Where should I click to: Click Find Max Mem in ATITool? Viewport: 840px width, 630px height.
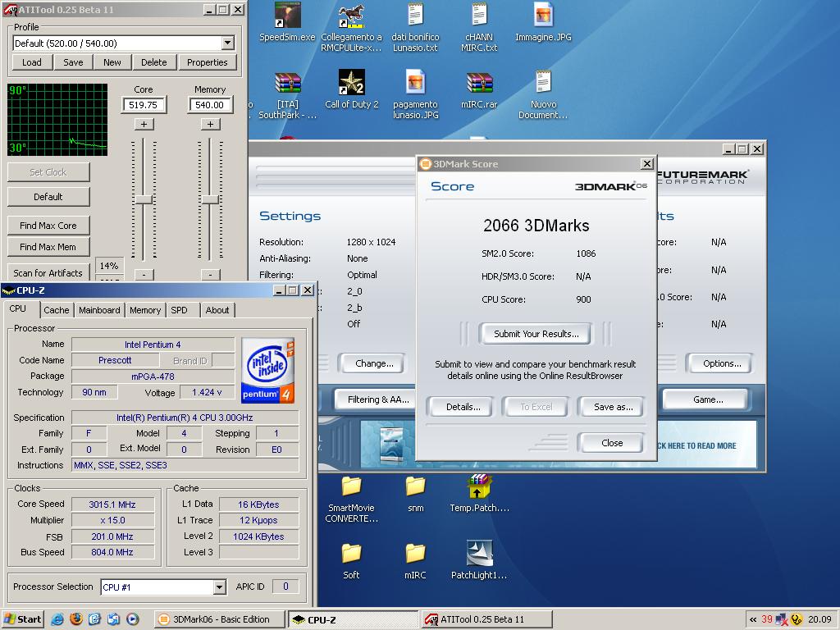tap(48, 247)
